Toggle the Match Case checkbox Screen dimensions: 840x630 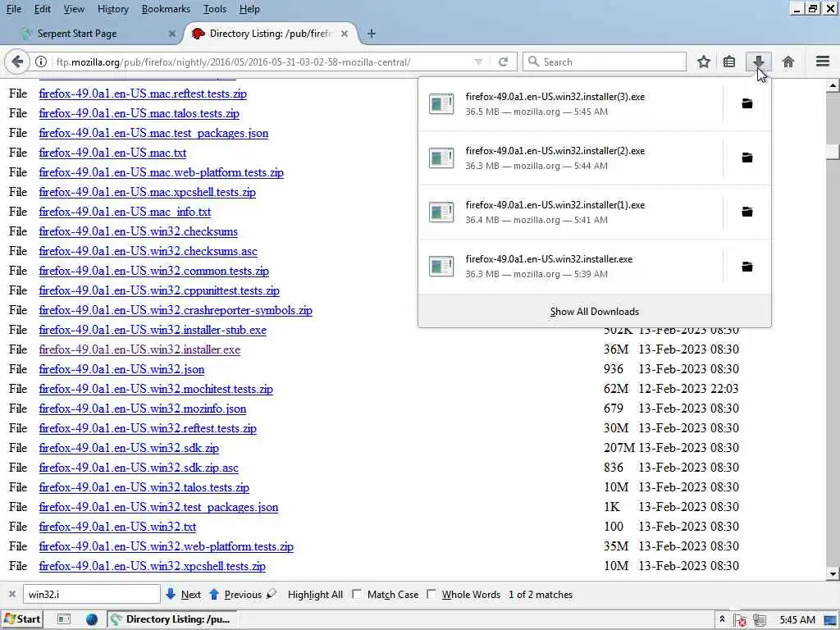(357, 594)
